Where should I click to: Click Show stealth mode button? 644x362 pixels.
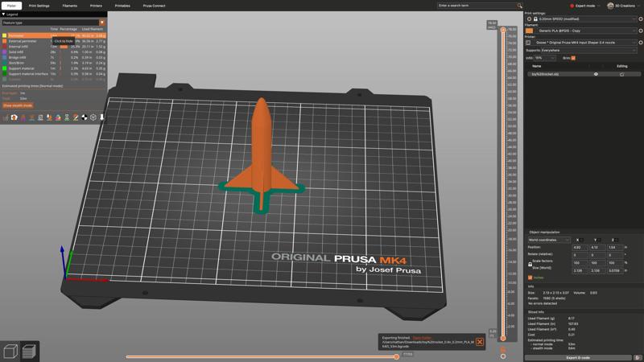point(18,105)
